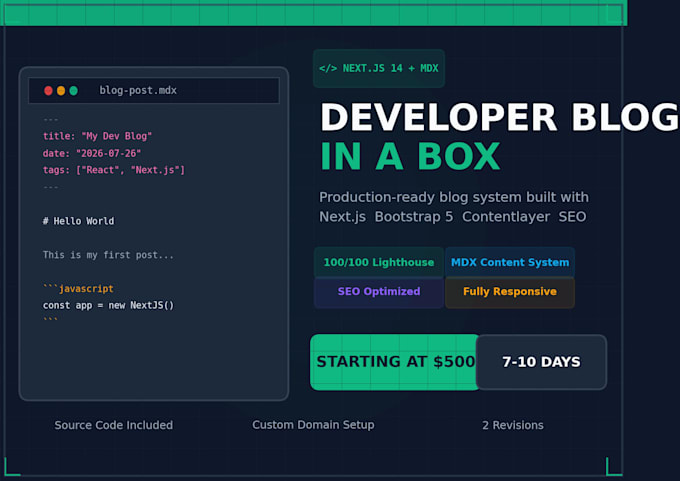Click the 2 Revisions text
Image resolution: width=680 pixels, height=481 pixels.
tap(513, 425)
